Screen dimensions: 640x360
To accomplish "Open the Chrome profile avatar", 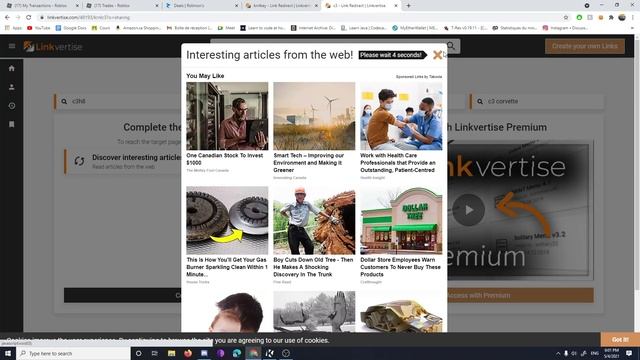I will 622,18.
